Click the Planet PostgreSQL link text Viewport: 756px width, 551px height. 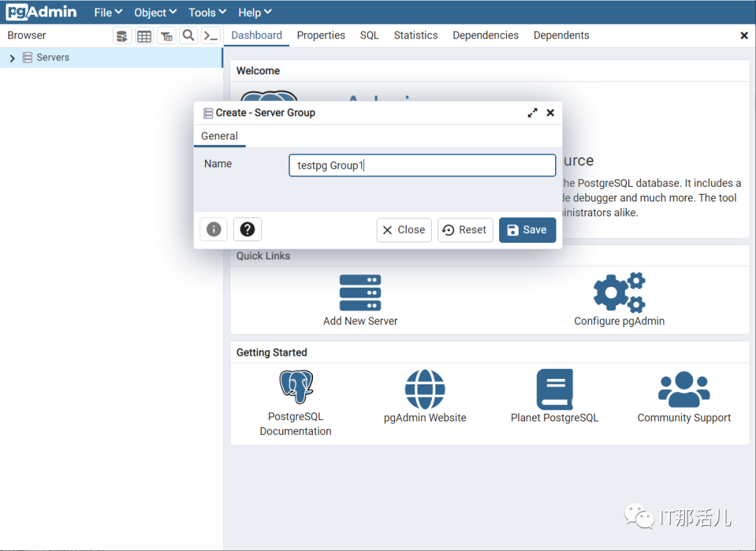[555, 418]
